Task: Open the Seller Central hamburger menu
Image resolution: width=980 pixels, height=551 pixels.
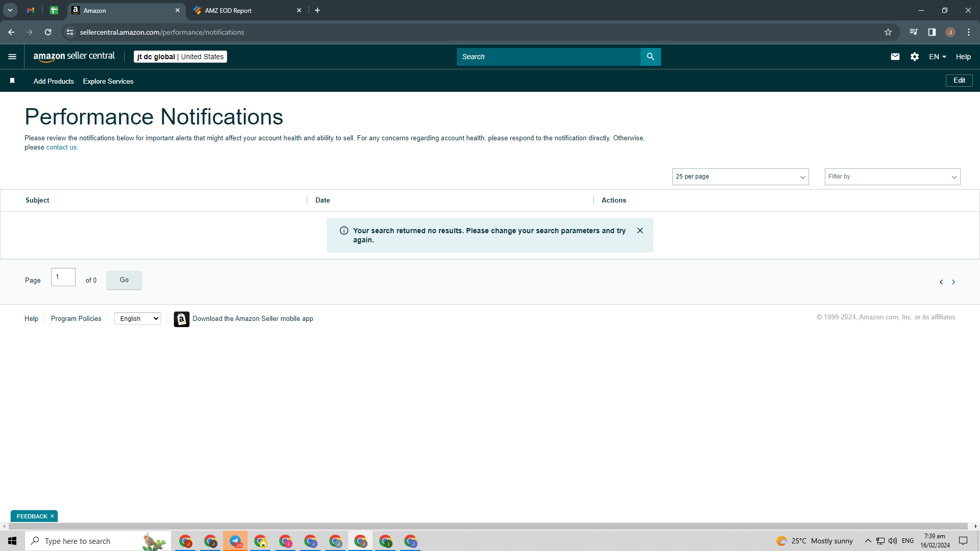Action: (12, 57)
